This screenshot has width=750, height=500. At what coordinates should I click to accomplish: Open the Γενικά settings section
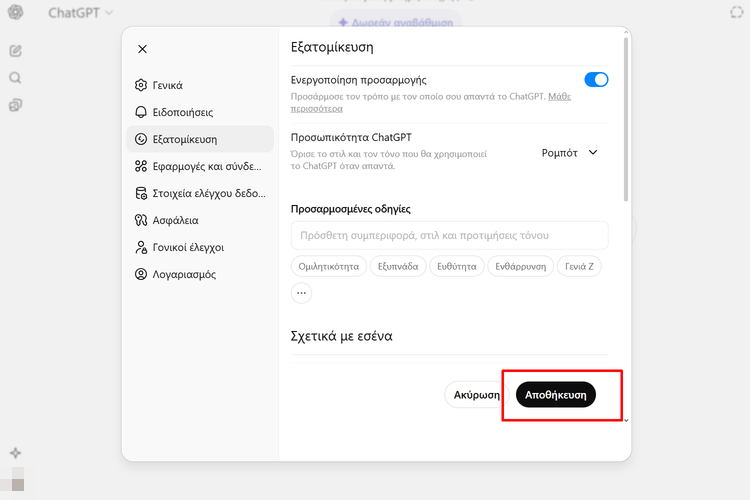[x=167, y=85]
